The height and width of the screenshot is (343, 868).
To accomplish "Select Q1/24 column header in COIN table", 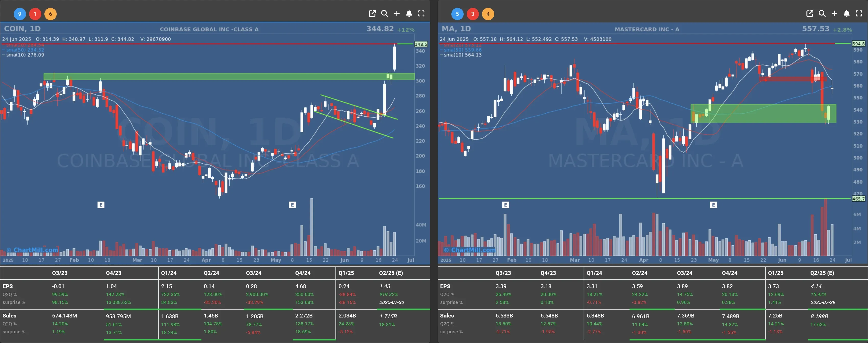I will [169, 273].
